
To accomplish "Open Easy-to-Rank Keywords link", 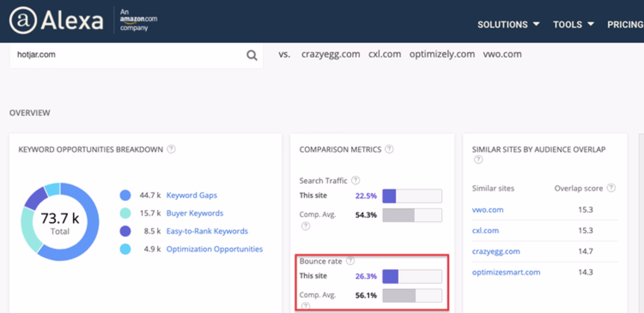I will tap(207, 231).
